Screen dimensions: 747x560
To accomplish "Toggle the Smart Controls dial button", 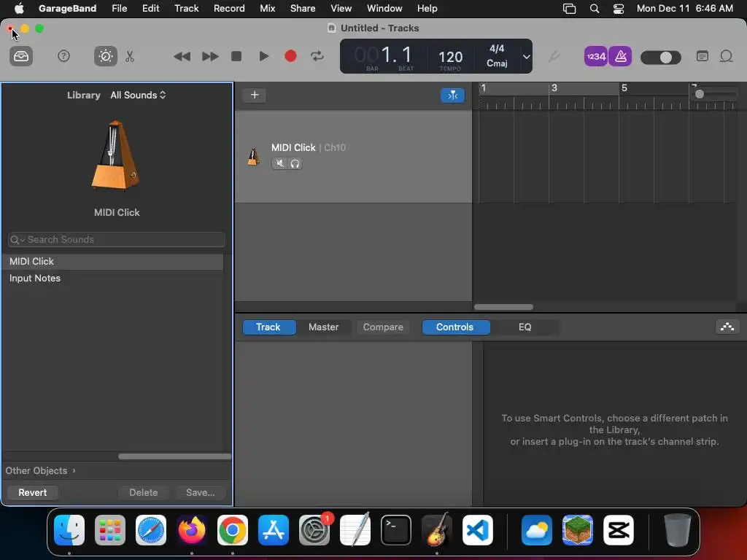I will point(105,56).
